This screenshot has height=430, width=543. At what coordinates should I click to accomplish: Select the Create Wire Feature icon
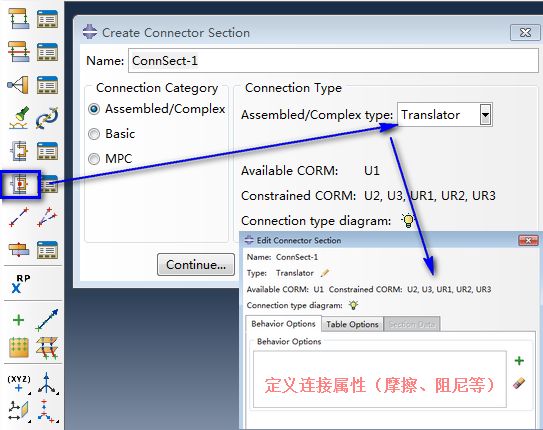point(19,217)
